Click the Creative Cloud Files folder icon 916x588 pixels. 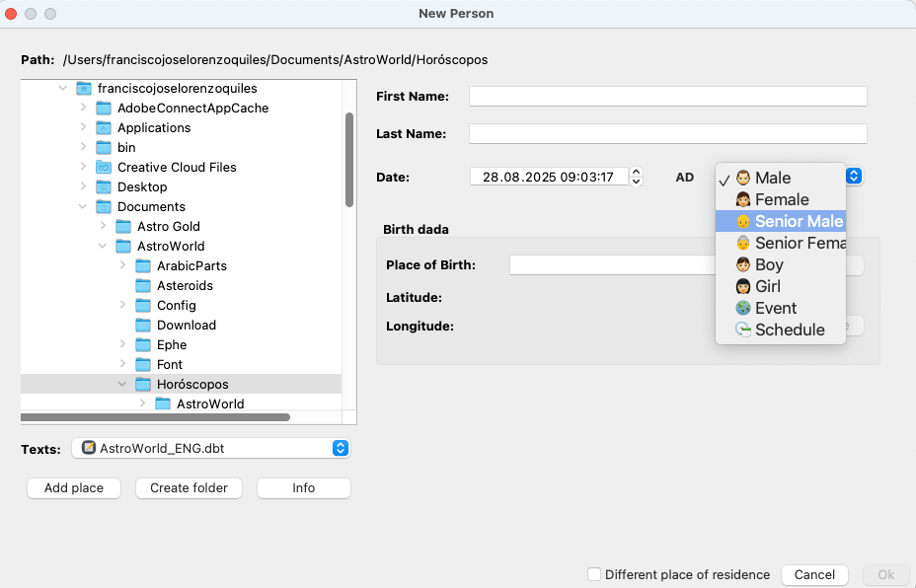pos(104,167)
